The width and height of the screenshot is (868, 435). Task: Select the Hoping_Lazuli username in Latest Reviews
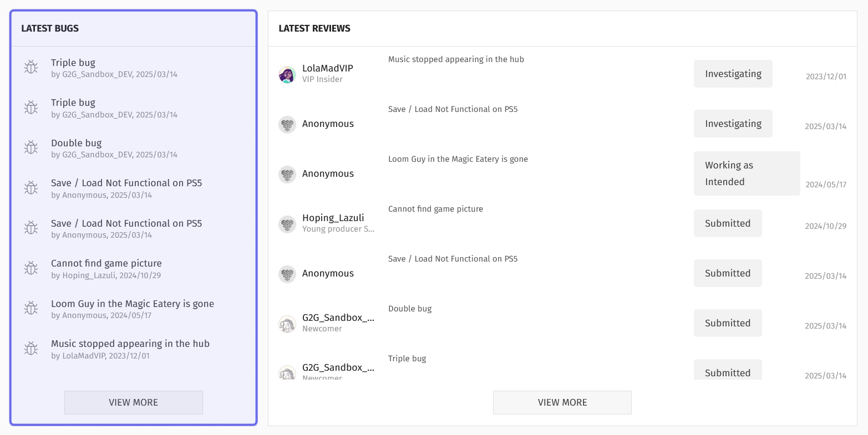pyautogui.click(x=333, y=218)
